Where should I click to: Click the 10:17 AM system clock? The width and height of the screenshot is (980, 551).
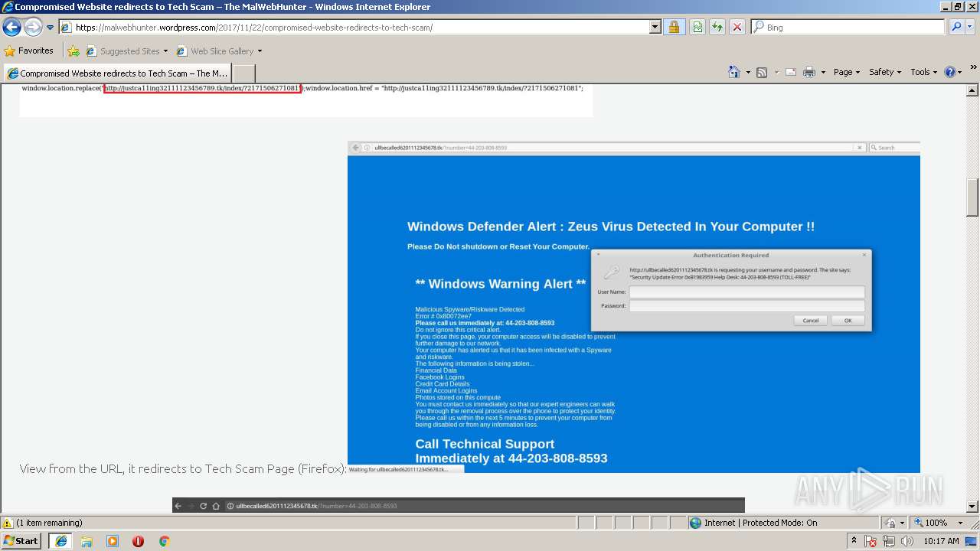pyautogui.click(x=941, y=541)
